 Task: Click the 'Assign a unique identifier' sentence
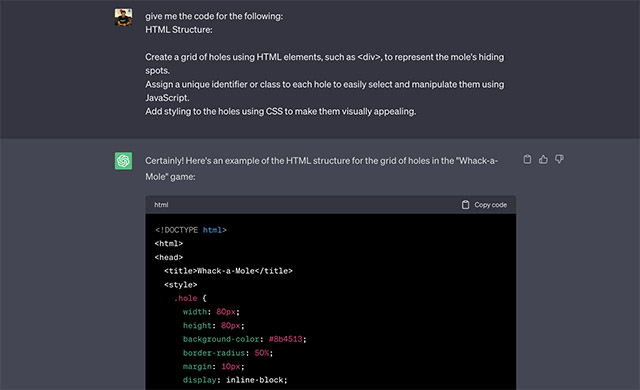pyautogui.click(x=324, y=91)
